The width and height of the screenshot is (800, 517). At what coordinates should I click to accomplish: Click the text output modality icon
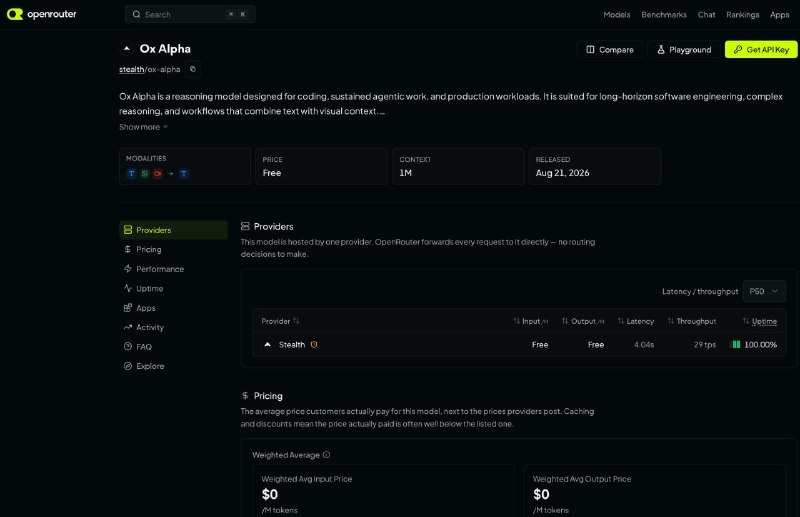(184, 174)
